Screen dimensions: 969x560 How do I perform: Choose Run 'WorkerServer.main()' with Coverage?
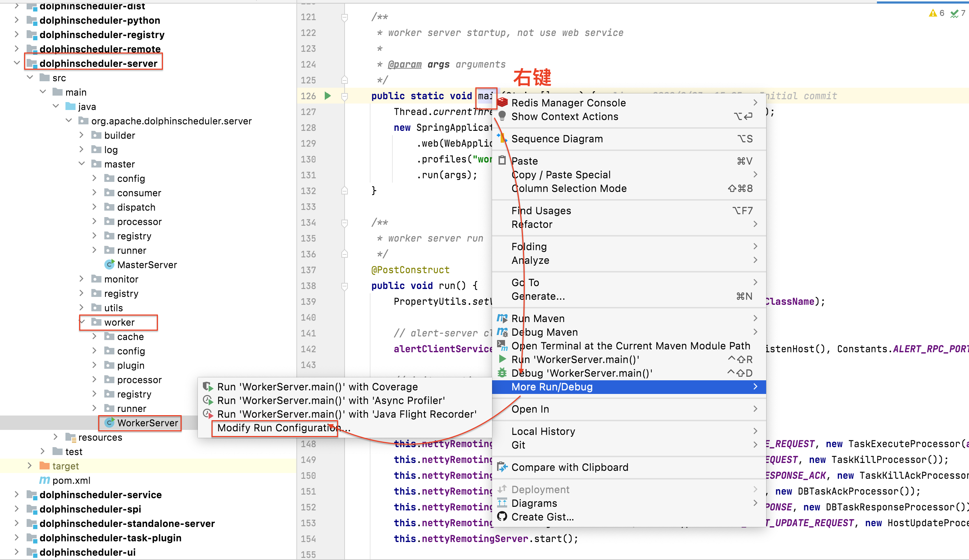[x=317, y=386]
